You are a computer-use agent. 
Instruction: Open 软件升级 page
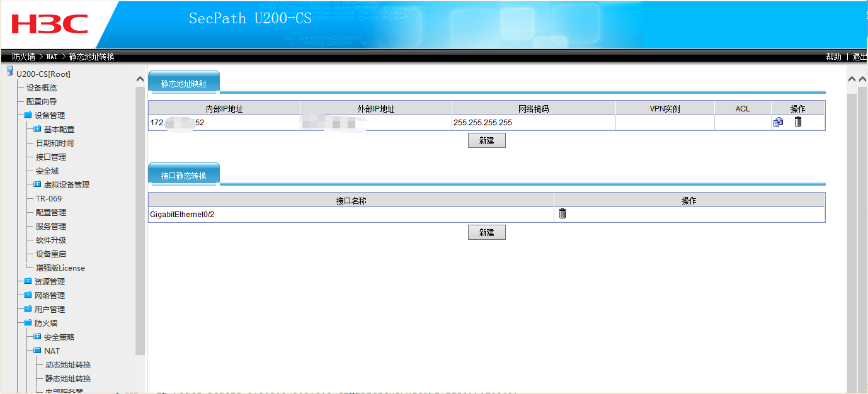[x=51, y=240]
